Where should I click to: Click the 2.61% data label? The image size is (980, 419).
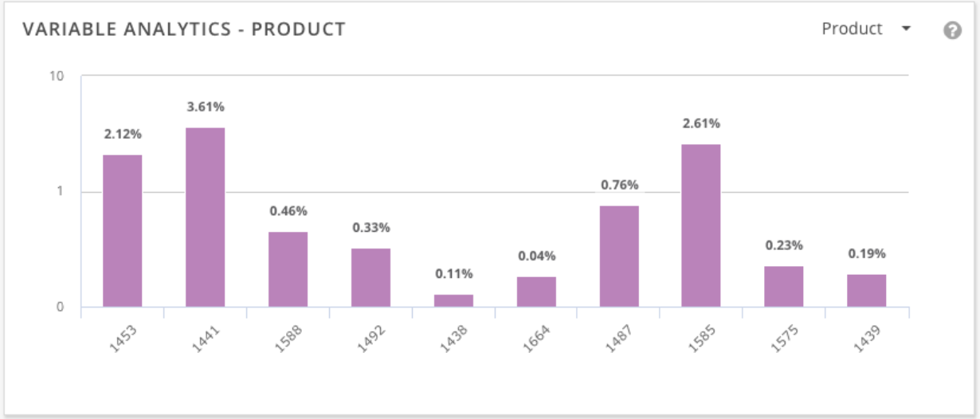(702, 123)
